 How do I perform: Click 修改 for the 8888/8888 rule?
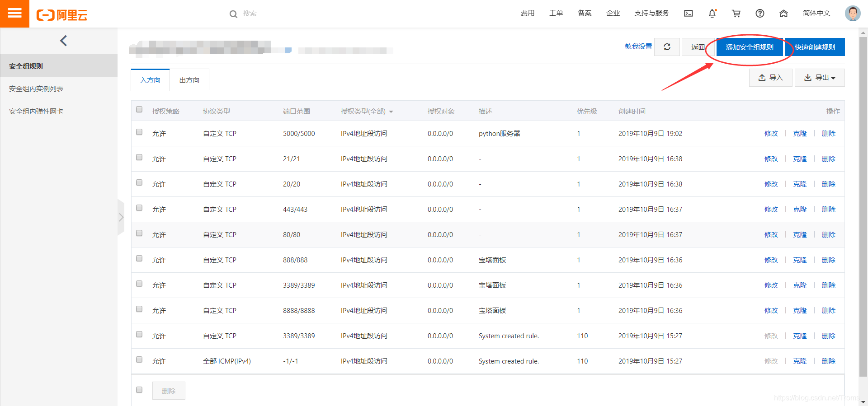[771, 311]
